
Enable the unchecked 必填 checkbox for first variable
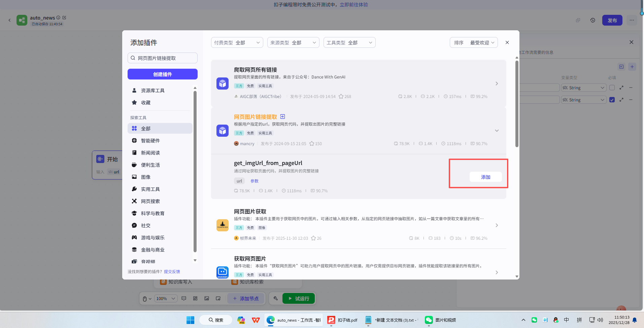point(612,88)
